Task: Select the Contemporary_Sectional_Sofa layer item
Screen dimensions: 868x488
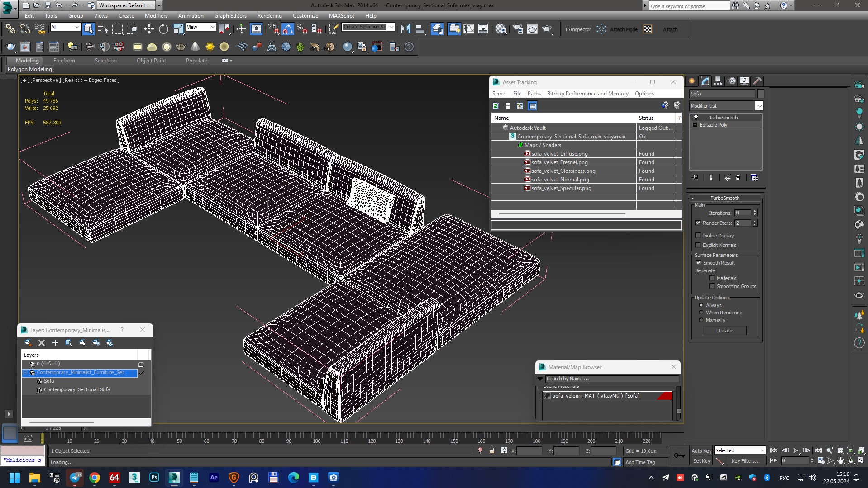Action: (x=76, y=389)
